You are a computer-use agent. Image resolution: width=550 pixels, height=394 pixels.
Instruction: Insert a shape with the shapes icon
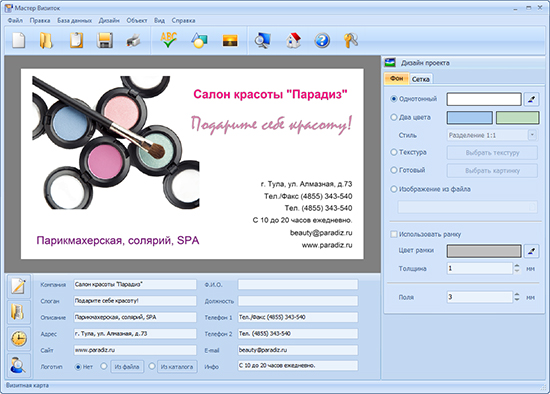[x=199, y=40]
